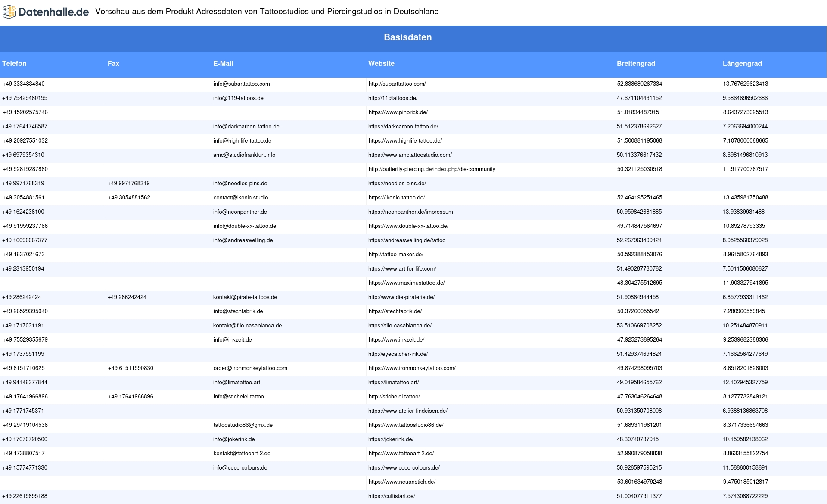Screen dimensions: 827x504
Task: Click website https://www.neuanstich.de/
Action: (x=402, y=482)
